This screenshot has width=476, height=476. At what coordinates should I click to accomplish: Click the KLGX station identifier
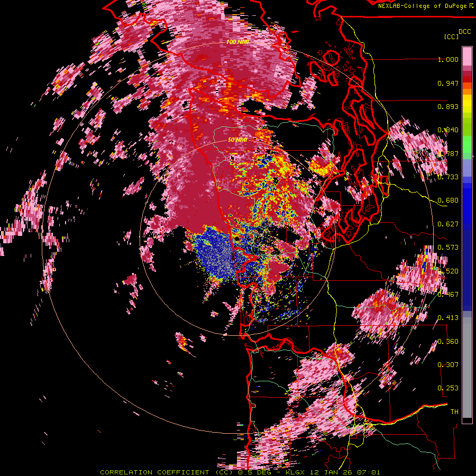coord(295,472)
